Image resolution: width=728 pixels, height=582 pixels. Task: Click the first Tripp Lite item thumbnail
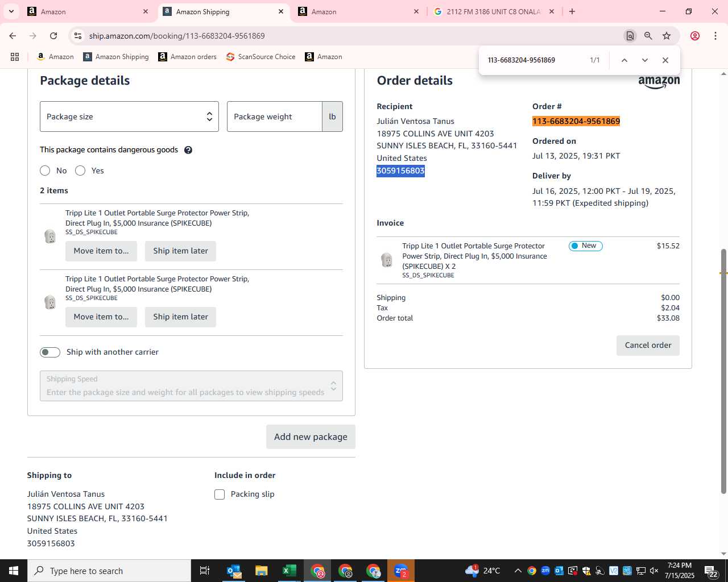point(50,236)
